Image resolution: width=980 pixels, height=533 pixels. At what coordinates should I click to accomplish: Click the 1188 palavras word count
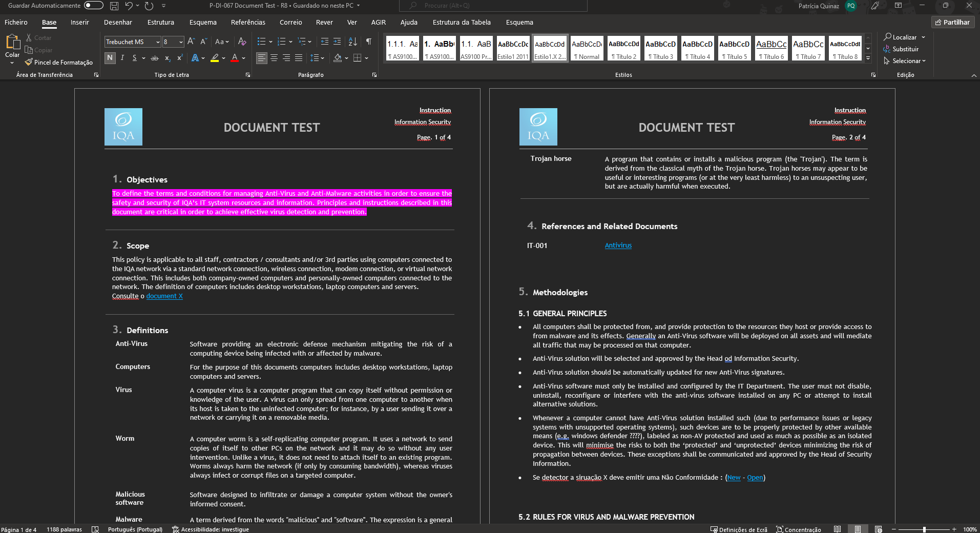tap(64, 529)
